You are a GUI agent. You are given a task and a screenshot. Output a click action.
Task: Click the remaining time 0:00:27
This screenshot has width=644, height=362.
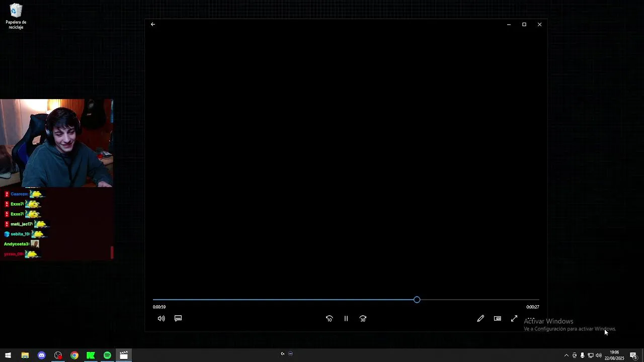533,307
